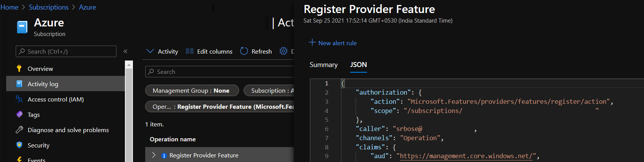Click the Operation name column header
This screenshot has width=644, height=162.
tap(173, 139)
